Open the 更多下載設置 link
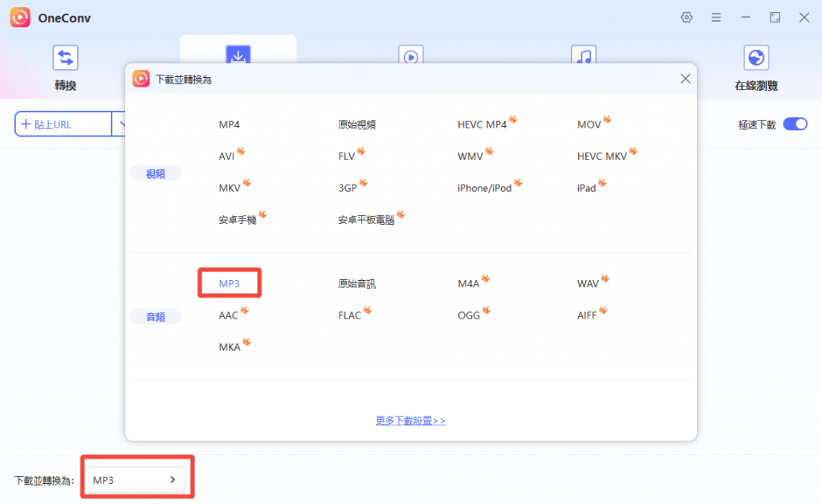The height and width of the screenshot is (504, 822). click(410, 421)
